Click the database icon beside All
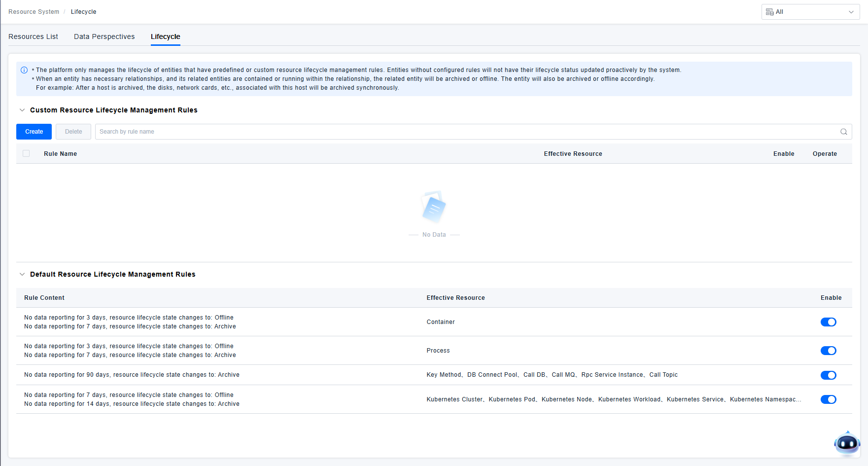 [x=769, y=12]
